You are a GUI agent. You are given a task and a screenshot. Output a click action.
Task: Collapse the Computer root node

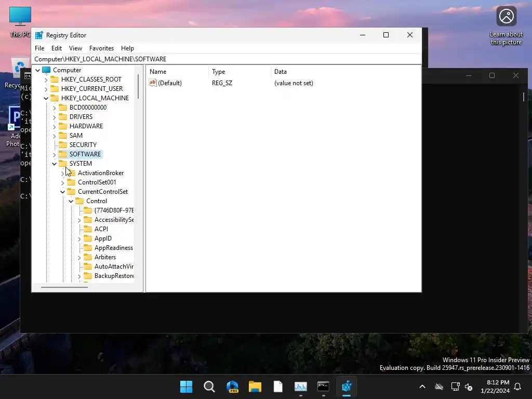click(x=37, y=70)
